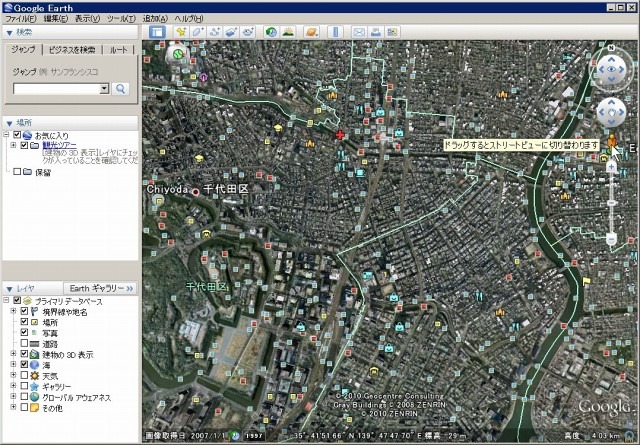Image resolution: width=640 pixels, height=445 pixels.
Task: Click the Look joystick eye control
Action: coord(611,69)
